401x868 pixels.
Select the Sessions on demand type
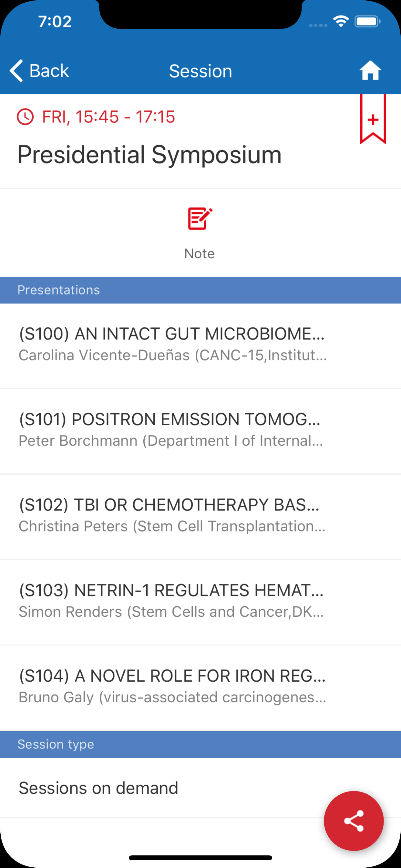(x=98, y=788)
